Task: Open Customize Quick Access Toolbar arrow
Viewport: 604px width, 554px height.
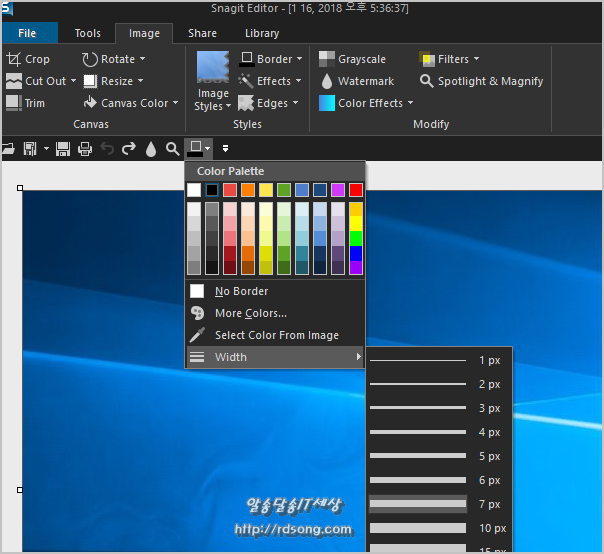Action: pyautogui.click(x=225, y=148)
